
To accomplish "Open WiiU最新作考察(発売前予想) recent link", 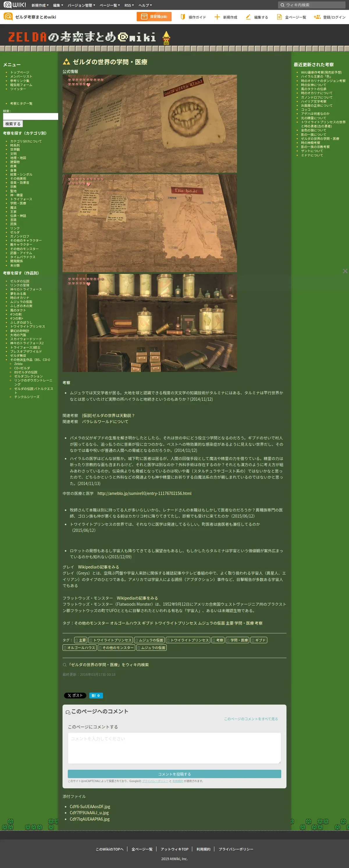I will coord(321,72).
